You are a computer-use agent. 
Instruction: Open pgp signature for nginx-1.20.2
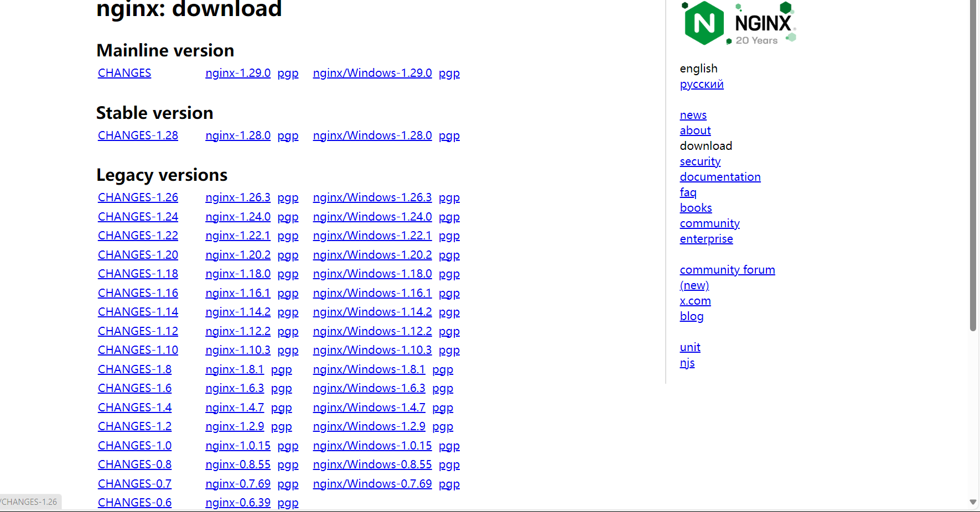(288, 255)
